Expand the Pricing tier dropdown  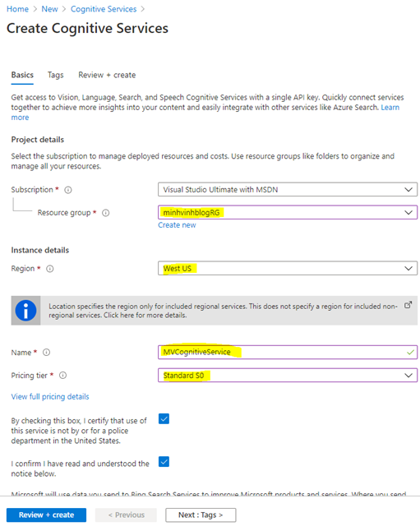288,376
